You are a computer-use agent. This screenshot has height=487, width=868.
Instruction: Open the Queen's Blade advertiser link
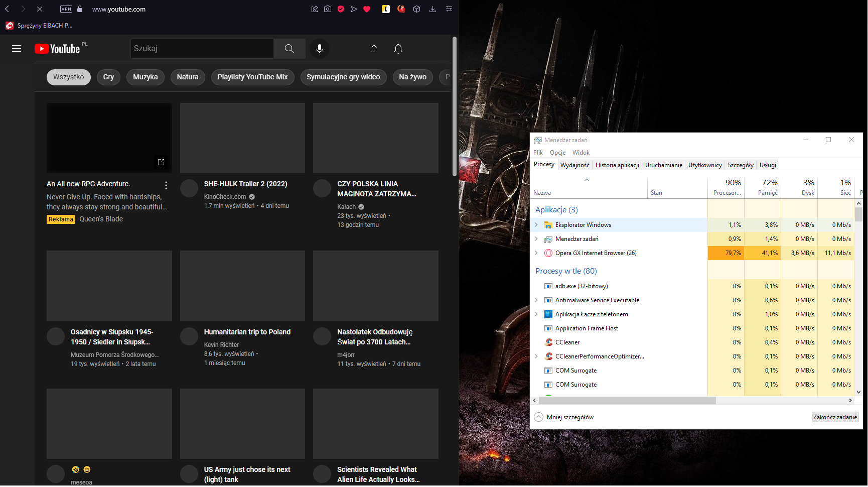[101, 219]
